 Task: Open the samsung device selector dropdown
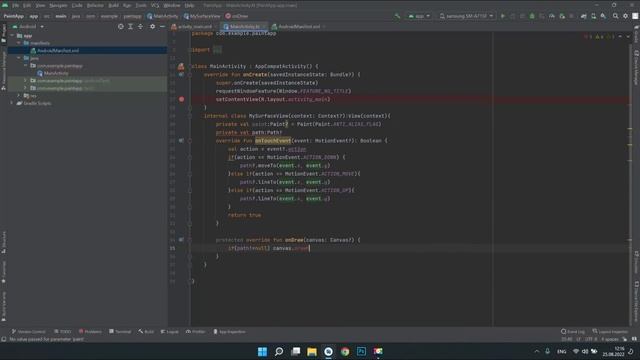466,16
